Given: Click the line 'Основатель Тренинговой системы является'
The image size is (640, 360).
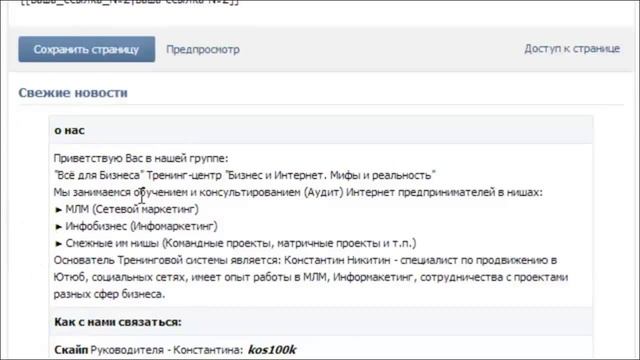Looking at the screenshot, I should pos(305,260).
